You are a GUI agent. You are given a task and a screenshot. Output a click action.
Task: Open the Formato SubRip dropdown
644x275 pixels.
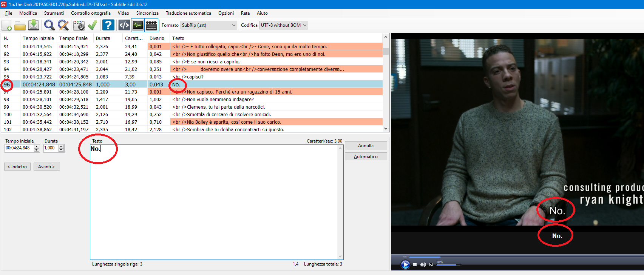pyautogui.click(x=209, y=25)
